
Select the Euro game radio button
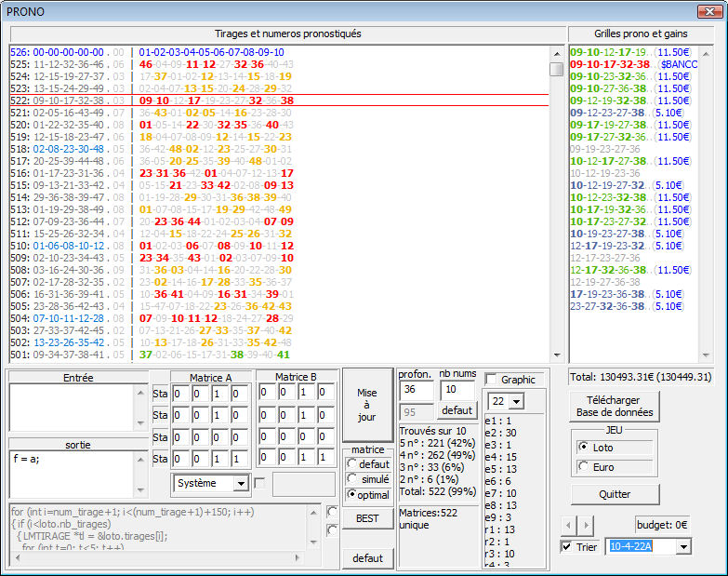(582, 467)
